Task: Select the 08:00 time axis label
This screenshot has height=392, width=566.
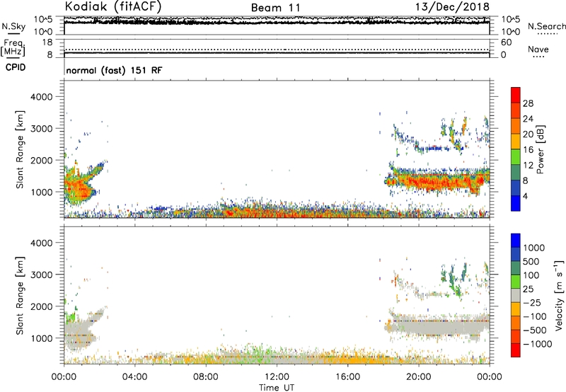Action: [205, 377]
